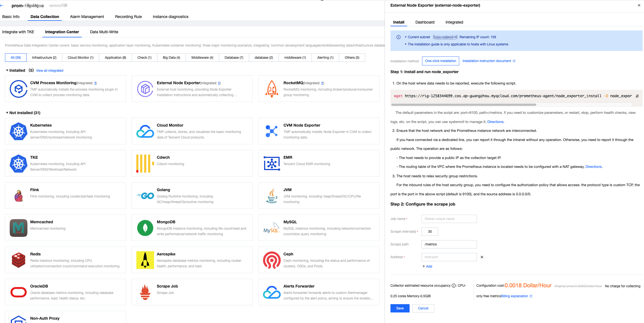Select One-click installation method
This screenshot has width=644, height=323.
click(440, 61)
